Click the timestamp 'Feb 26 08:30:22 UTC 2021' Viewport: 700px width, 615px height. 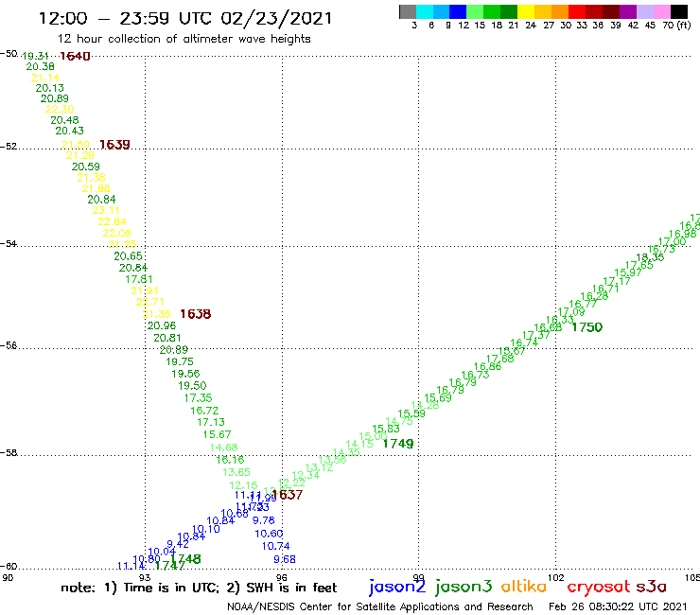(618, 607)
